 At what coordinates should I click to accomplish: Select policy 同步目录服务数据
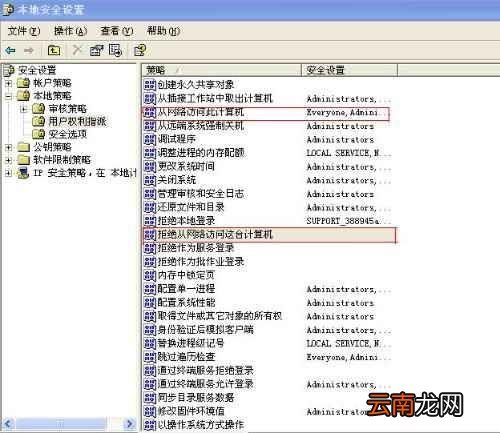196,398
